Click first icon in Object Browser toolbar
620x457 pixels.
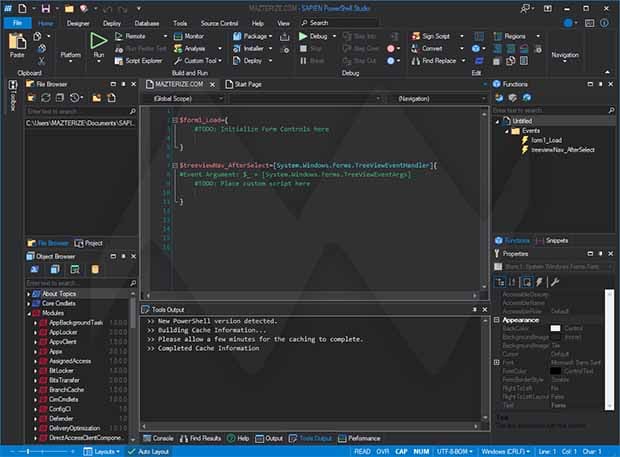tap(35, 270)
